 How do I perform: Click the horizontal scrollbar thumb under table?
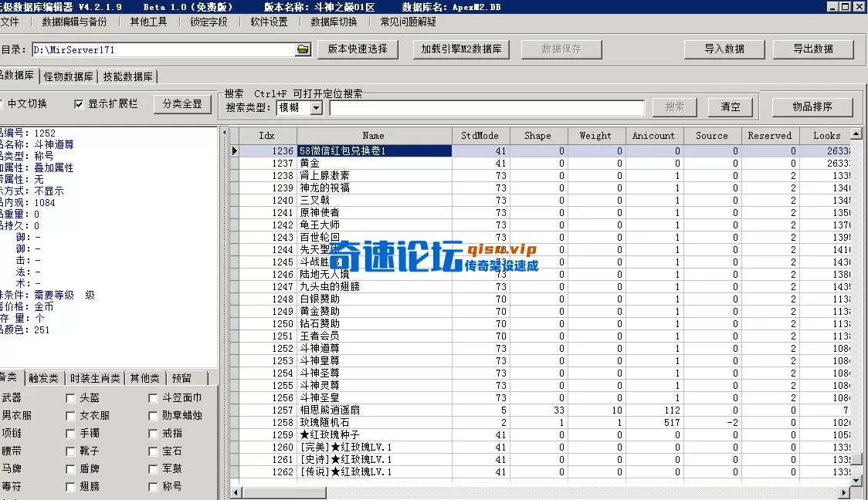pyautogui.click(x=284, y=492)
